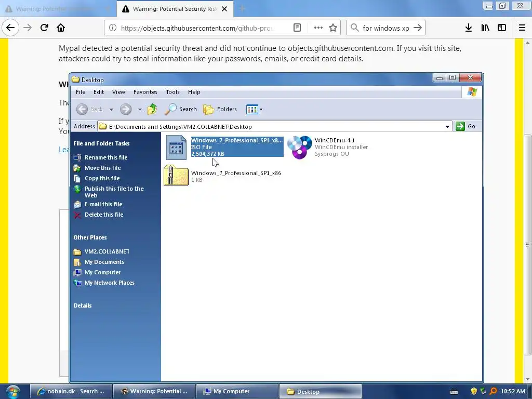Open the File menu
532x399 pixels.
coord(81,92)
